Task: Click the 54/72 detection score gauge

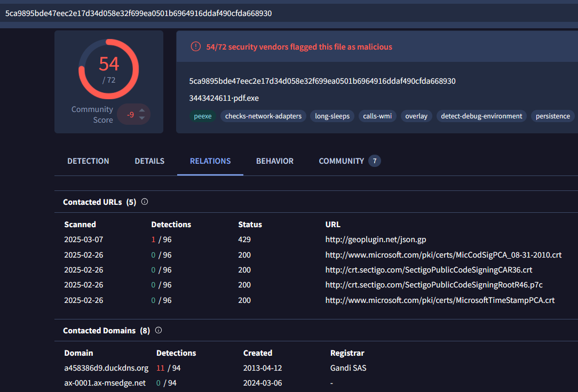Action: click(109, 68)
